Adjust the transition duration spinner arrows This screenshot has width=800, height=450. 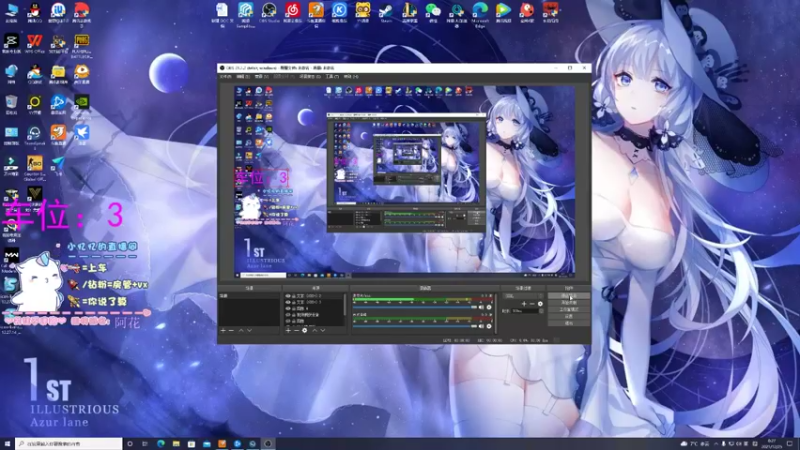click(541, 310)
